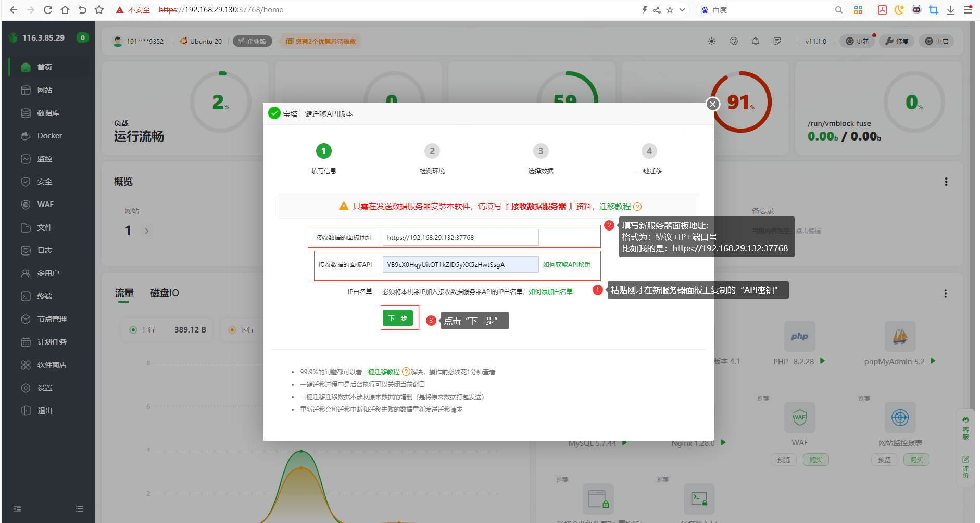Toggle the 下行 traffic series radio
The height and width of the screenshot is (523, 980).
point(232,330)
